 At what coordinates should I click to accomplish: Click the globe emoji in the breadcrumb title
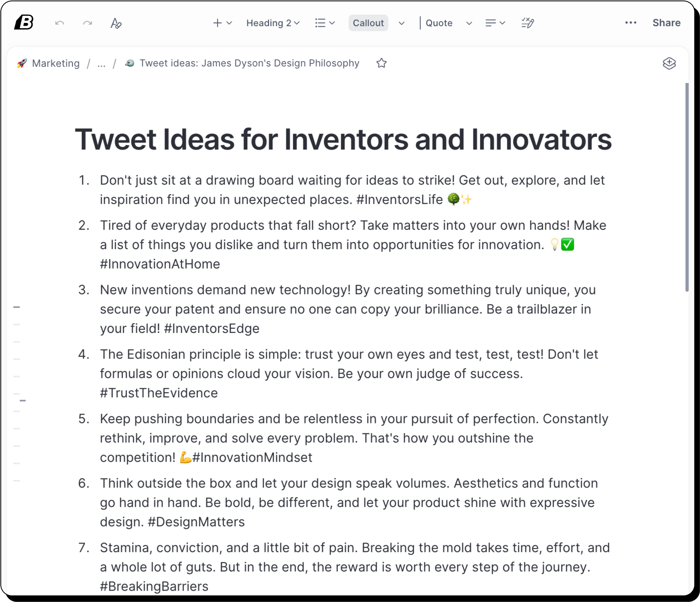129,63
